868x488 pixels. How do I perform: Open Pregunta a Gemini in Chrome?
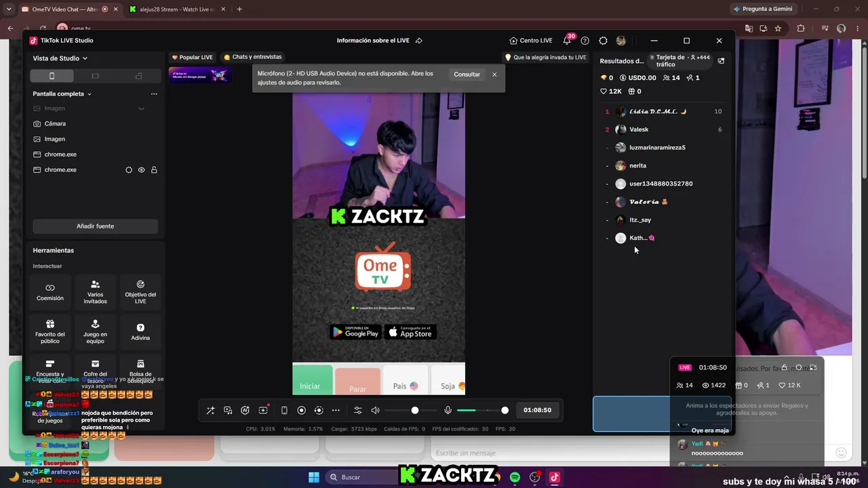[763, 9]
